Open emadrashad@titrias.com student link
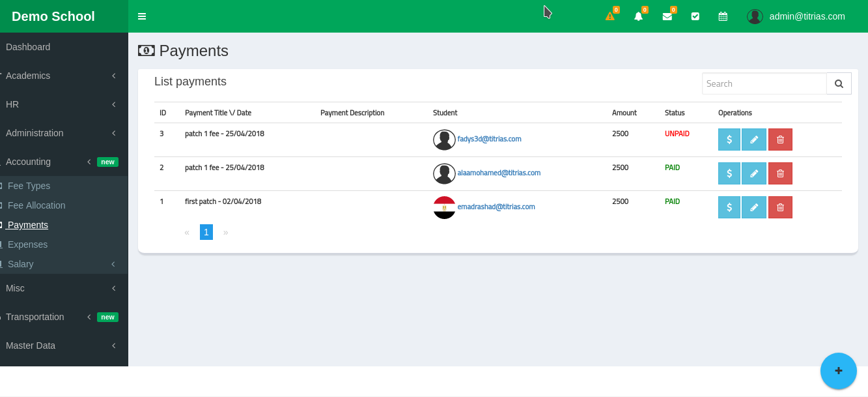Screen dimensions: 868x397 496,207
